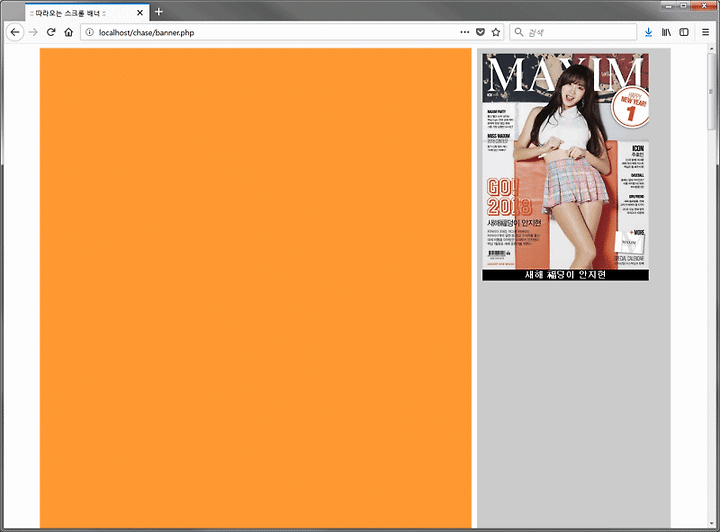
Task: Click the scrollbar down arrow
Action: coord(711,523)
